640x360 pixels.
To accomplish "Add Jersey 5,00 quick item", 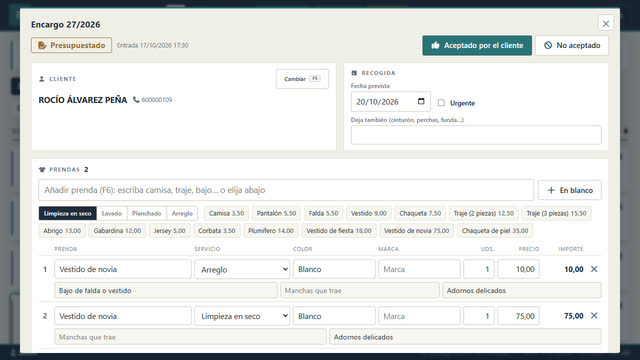I will coord(169,231).
